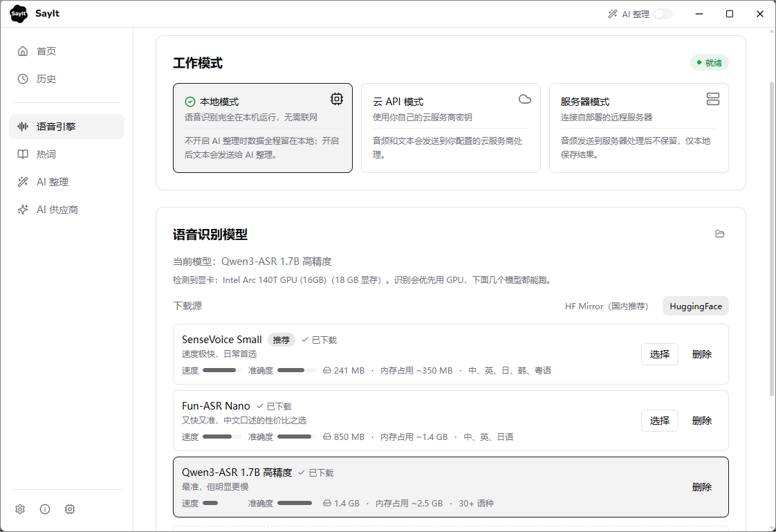Click the disk icon beside 850 MB

tap(326, 437)
